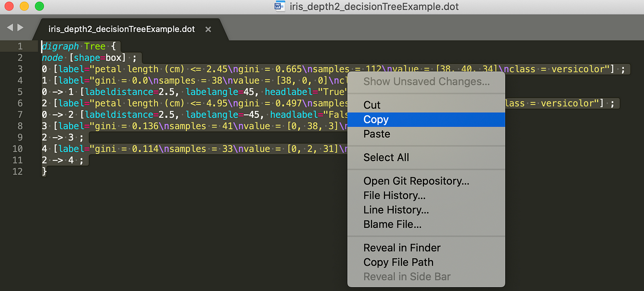
Task: Choose Select All from context menu
Action: pos(426,157)
